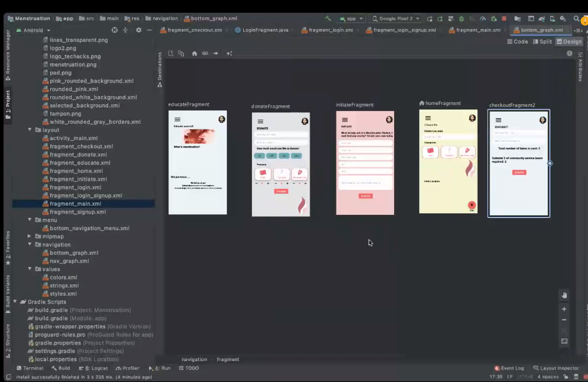Click the Make Project hammer icon
The width and height of the screenshot is (588, 382).
(x=328, y=19)
